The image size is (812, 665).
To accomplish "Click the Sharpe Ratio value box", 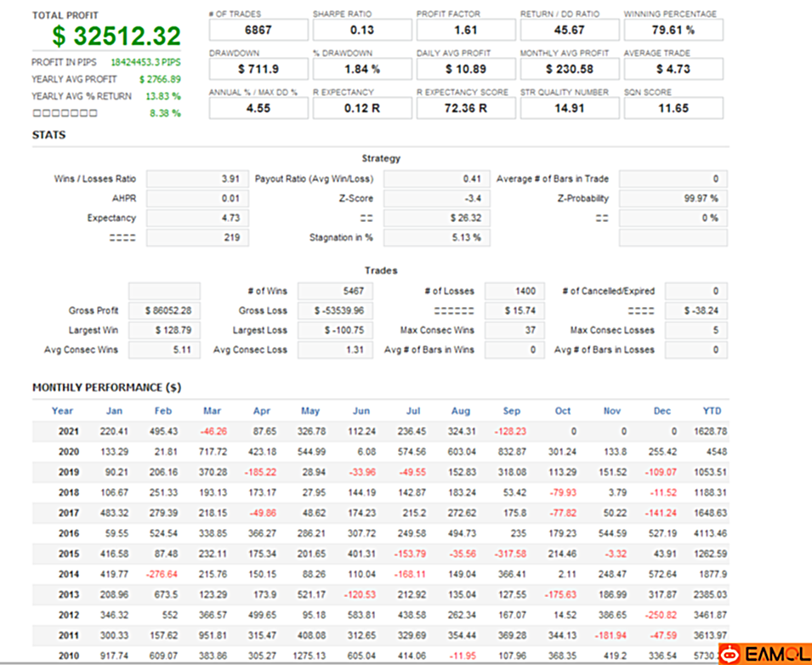I will [x=362, y=31].
